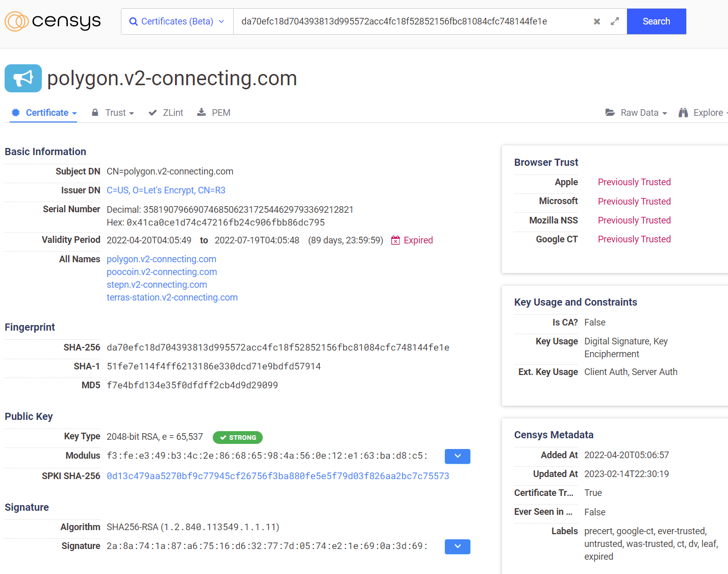Expand the full Signature value
The width and height of the screenshot is (728, 574).
click(458, 546)
